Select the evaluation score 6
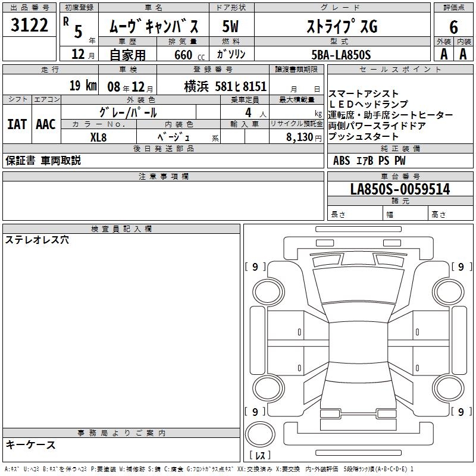 [x=453, y=26]
